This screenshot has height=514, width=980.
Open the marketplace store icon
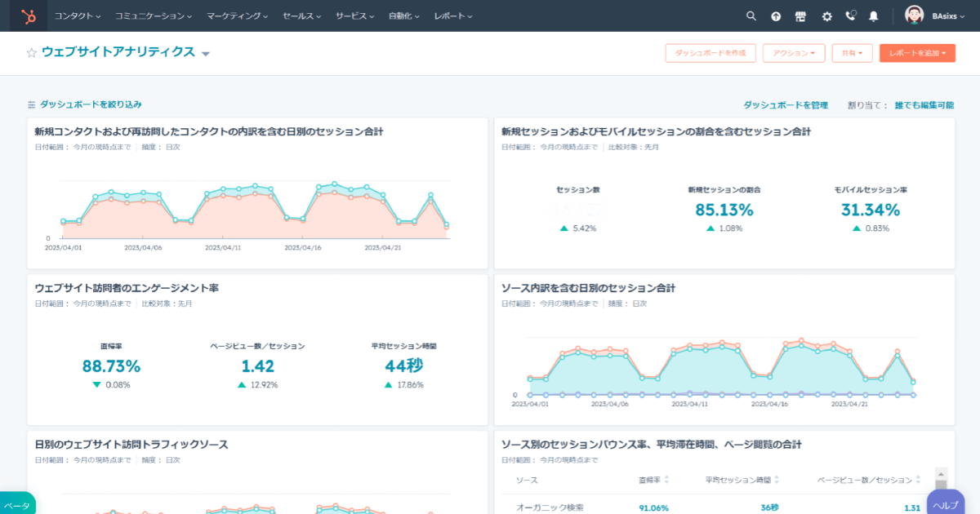[801, 16]
